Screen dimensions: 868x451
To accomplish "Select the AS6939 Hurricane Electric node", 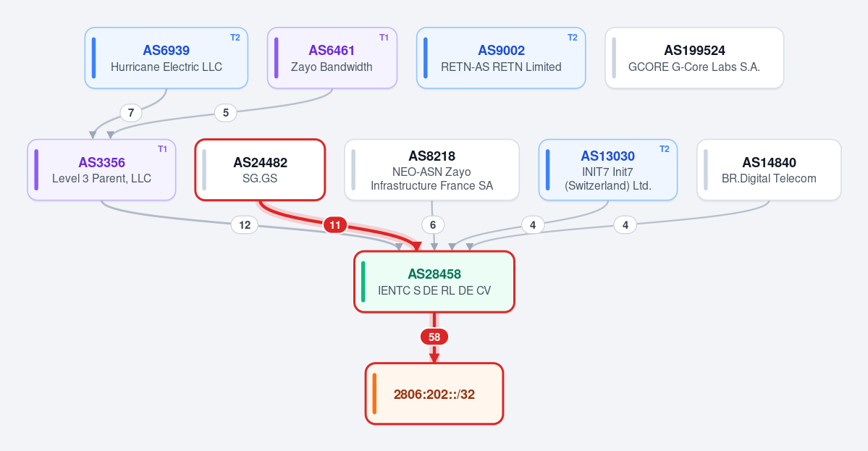I will tap(166, 58).
